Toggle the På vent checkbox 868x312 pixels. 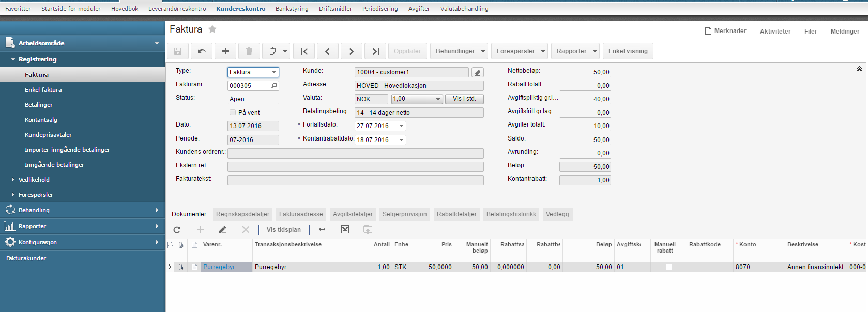(233, 112)
